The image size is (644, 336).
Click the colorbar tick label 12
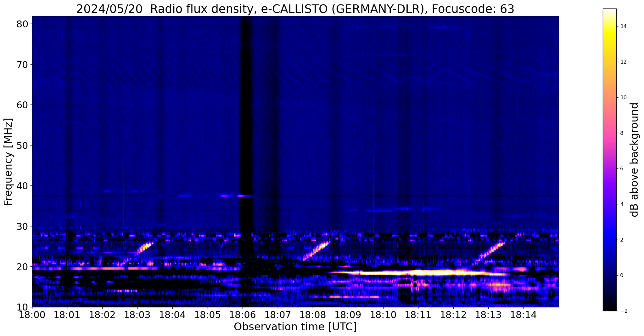coord(623,62)
